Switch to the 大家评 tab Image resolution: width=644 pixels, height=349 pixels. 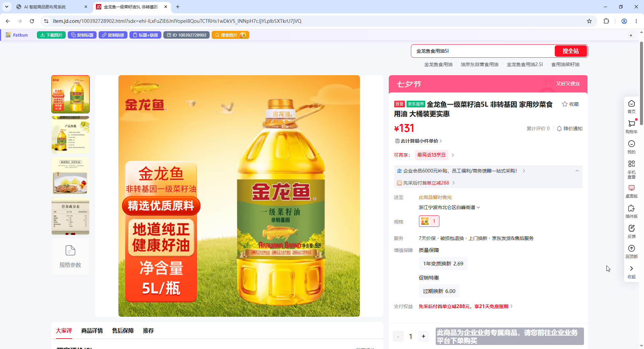[x=64, y=331]
